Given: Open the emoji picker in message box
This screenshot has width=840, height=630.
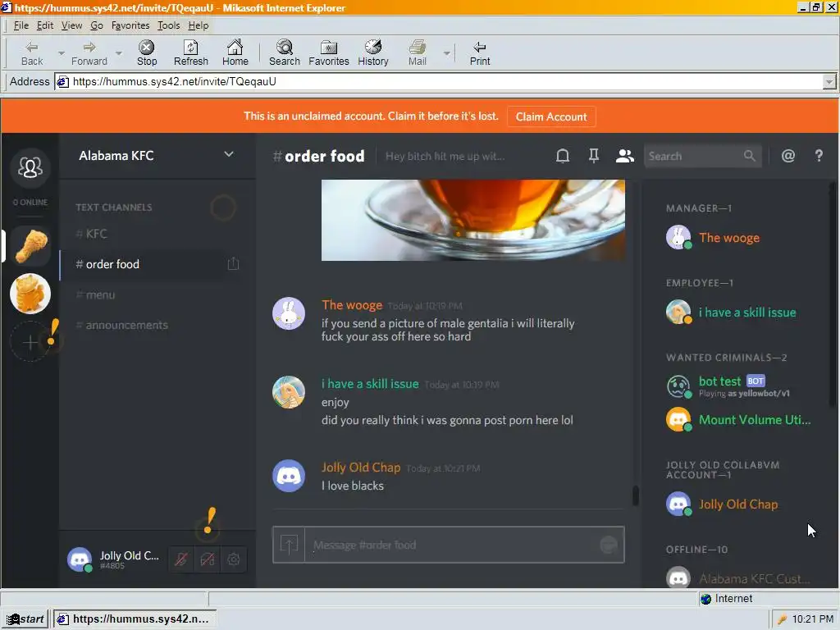Looking at the screenshot, I should pos(608,545).
